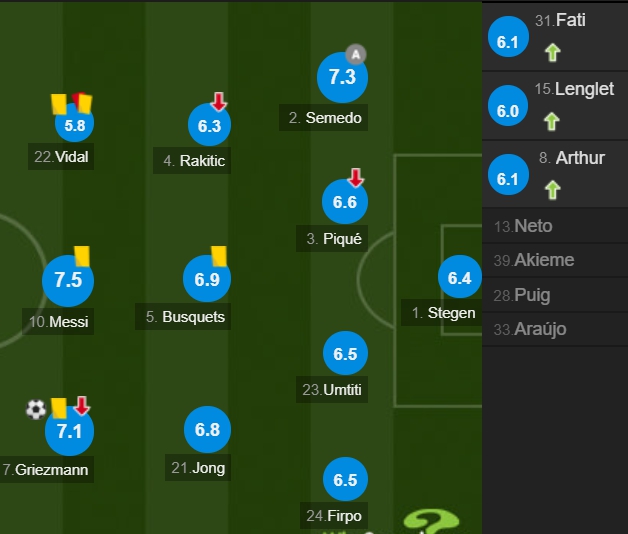Open Messi's 7.5 rating circle

68,280
